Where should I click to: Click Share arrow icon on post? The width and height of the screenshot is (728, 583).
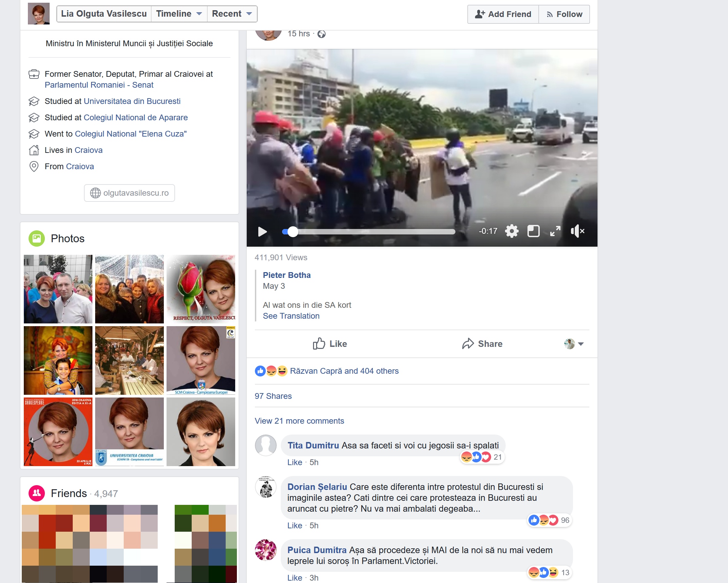468,344
